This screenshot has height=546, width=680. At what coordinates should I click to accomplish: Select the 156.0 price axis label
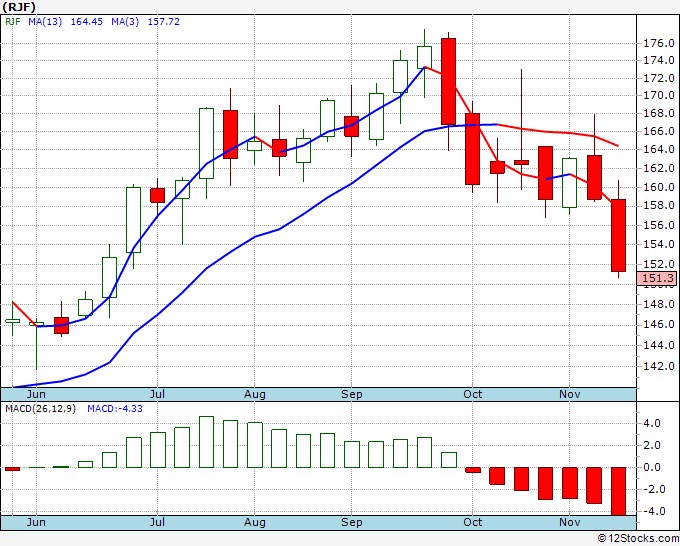658,225
